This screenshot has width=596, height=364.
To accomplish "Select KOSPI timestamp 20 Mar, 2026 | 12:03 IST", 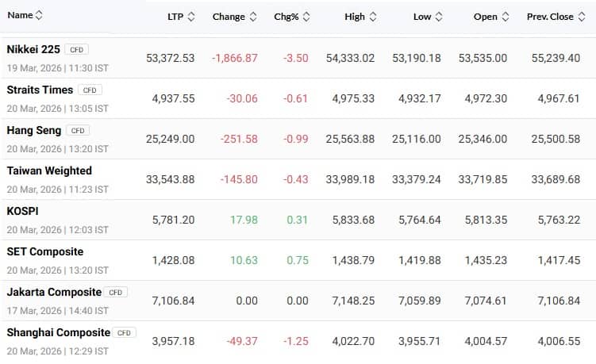I will [57, 230].
